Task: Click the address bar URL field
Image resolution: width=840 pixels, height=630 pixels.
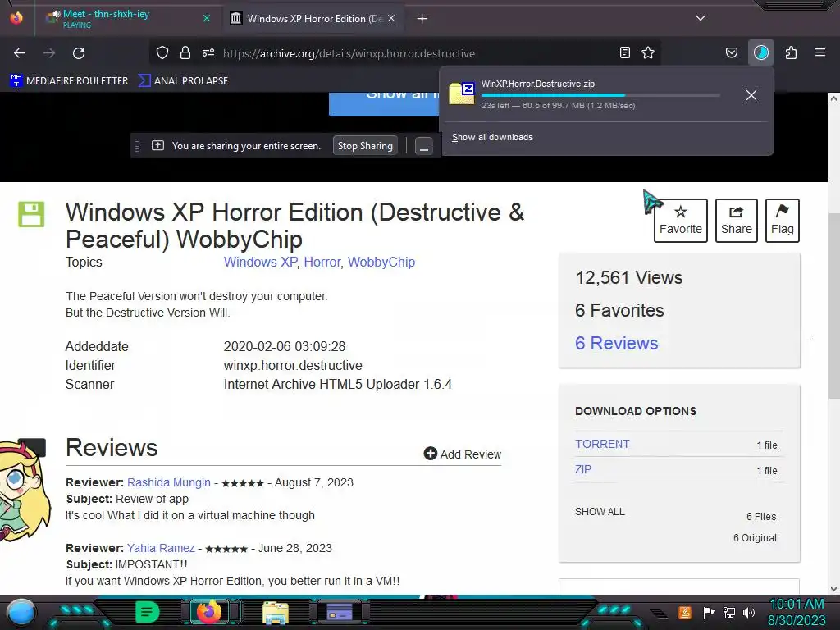Action: pyautogui.click(x=404, y=53)
